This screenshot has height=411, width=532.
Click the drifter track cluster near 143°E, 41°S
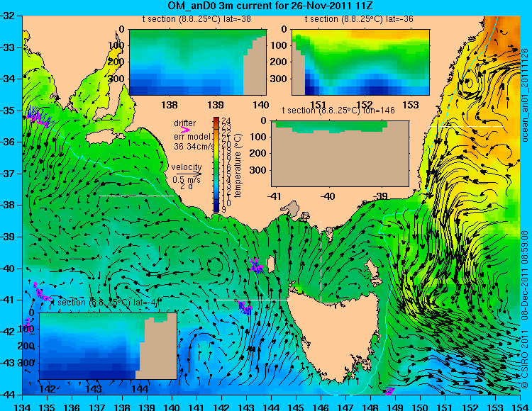click(x=245, y=308)
